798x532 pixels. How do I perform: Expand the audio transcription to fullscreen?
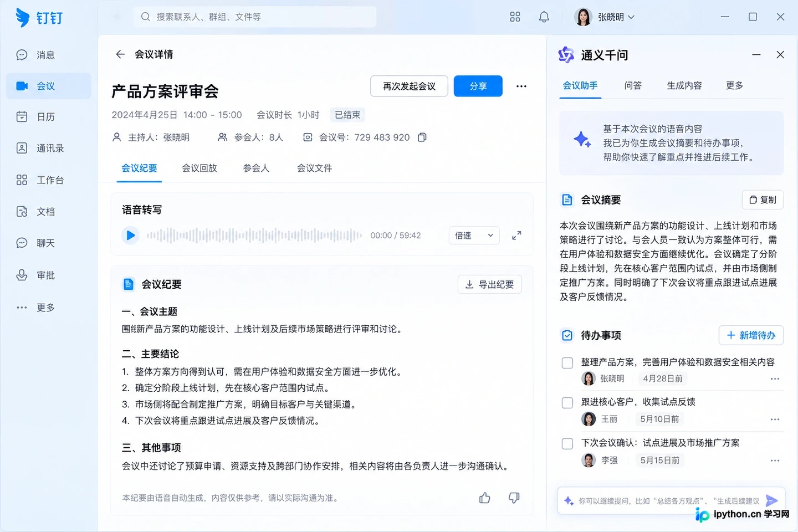[x=516, y=236]
